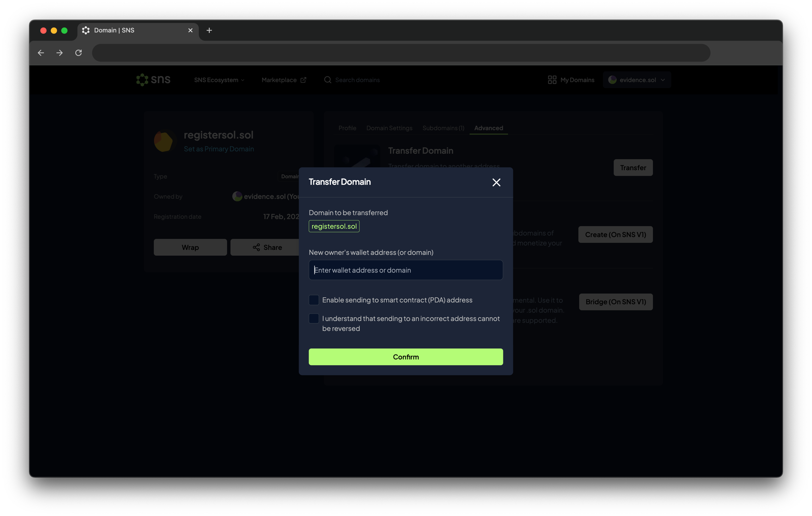Click the SNS logo icon

point(142,80)
